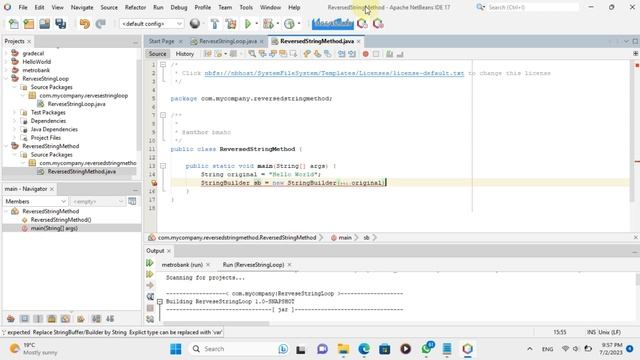
Task: Click the red error stripe marker in editor
Action: (637, 162)
